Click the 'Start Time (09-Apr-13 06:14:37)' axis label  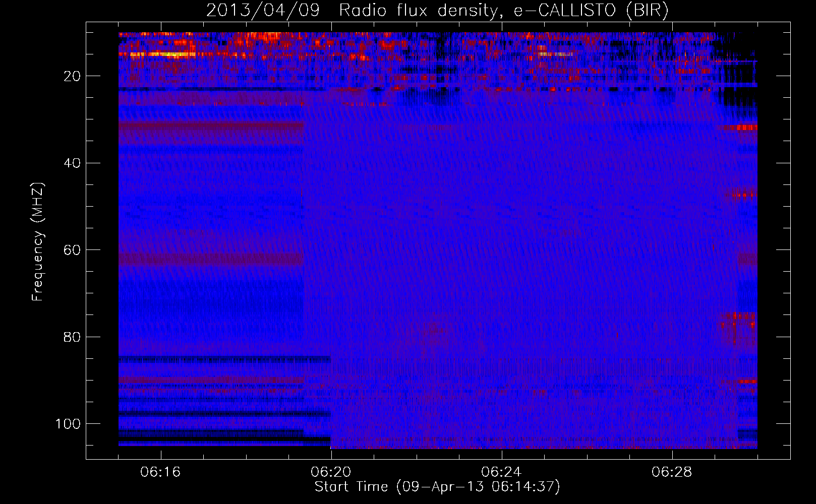point(437,487)
